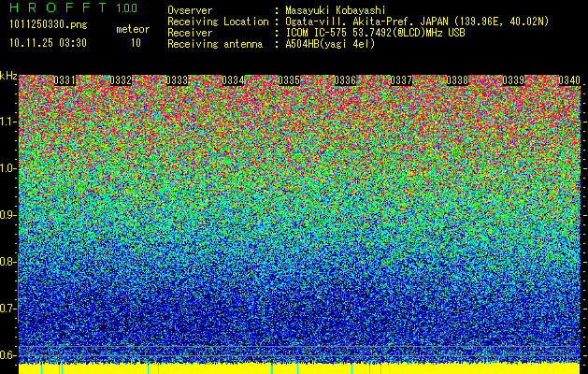
Task: Click observer name Masayuki Kobayashi
Action: 335,10
